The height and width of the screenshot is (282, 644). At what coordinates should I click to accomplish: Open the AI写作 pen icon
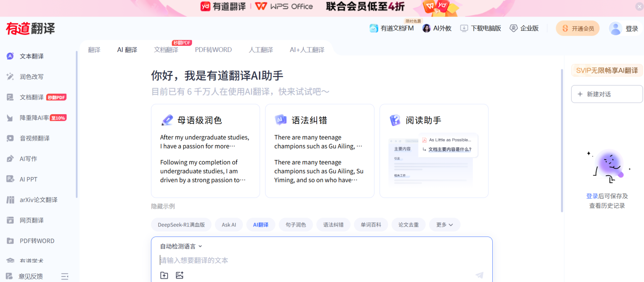pyautogui.click(x=10, y=159)
